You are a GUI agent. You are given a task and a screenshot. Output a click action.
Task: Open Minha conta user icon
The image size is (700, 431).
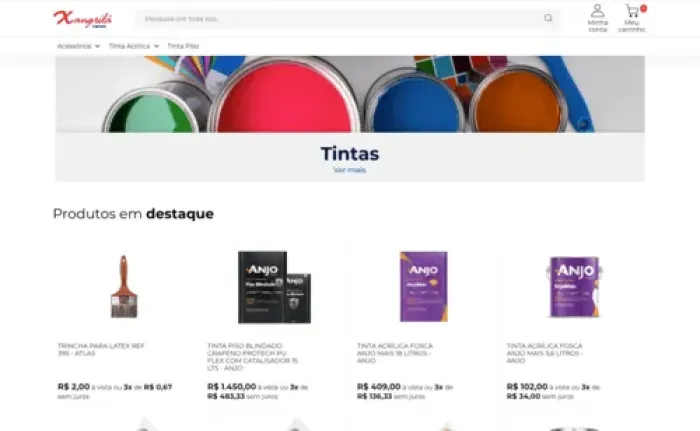pos(597,11)
